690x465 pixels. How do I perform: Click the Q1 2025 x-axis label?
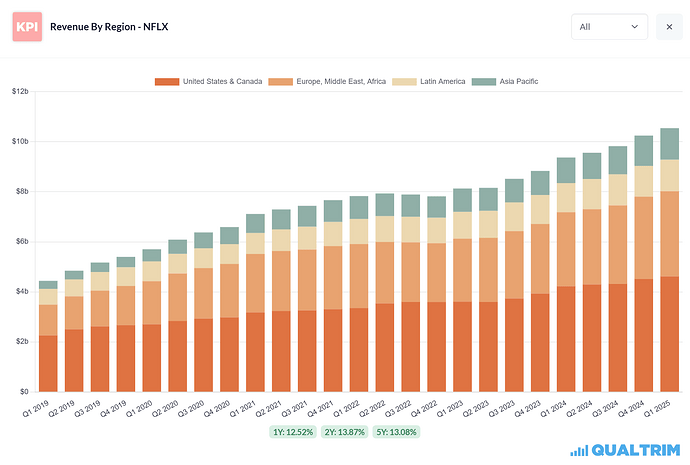click(x=657, y=409)
